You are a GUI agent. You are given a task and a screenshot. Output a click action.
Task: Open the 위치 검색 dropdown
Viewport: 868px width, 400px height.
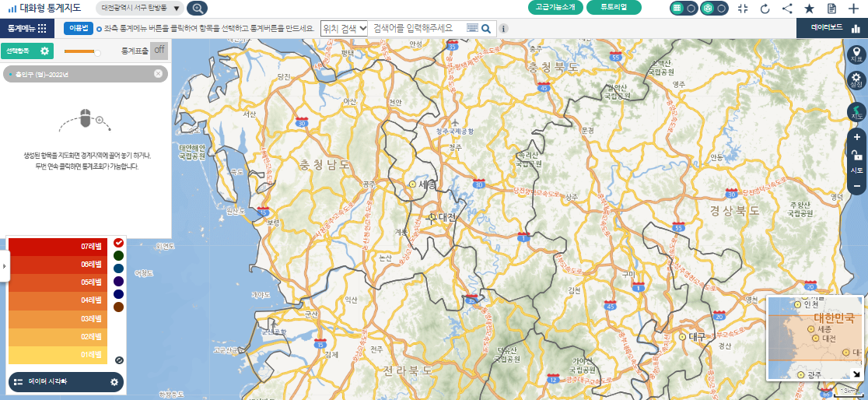(345, 28)
